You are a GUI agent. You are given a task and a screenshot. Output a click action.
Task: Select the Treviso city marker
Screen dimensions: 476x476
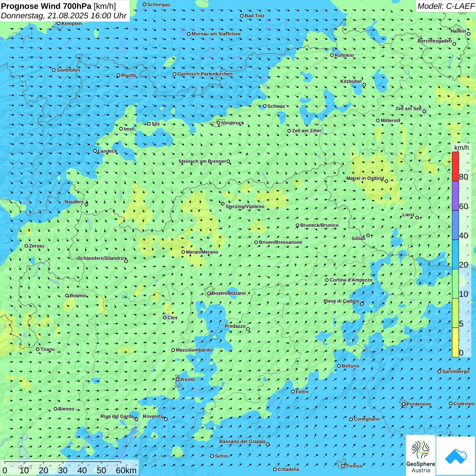point(343,466)
